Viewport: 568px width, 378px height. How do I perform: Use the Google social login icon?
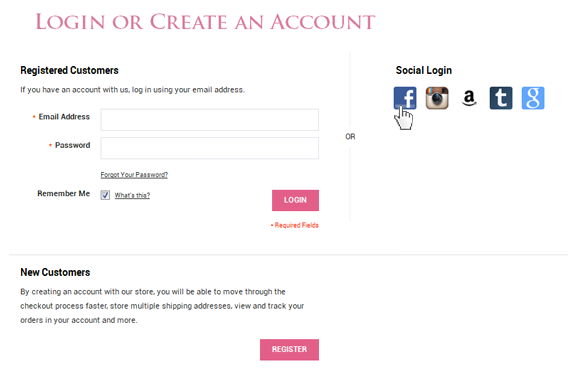533,98
